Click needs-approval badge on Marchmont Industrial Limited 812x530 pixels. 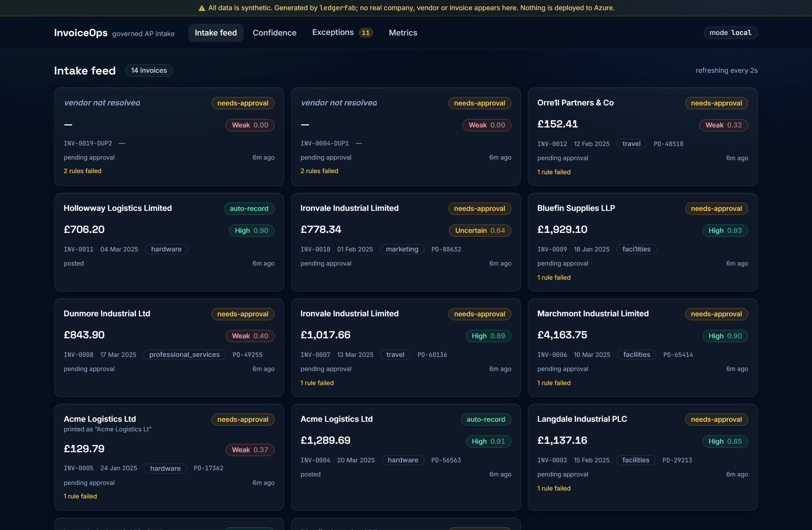[716, 314]
